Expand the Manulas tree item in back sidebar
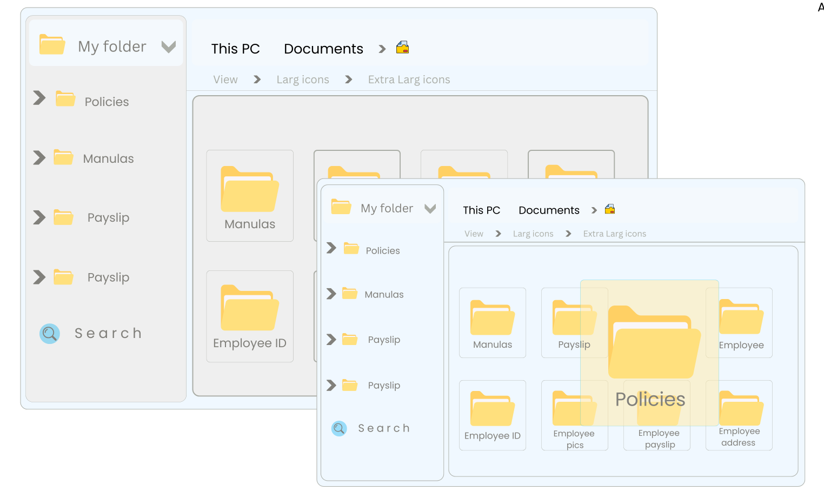The image size is (824, 504). click(39, 157)
